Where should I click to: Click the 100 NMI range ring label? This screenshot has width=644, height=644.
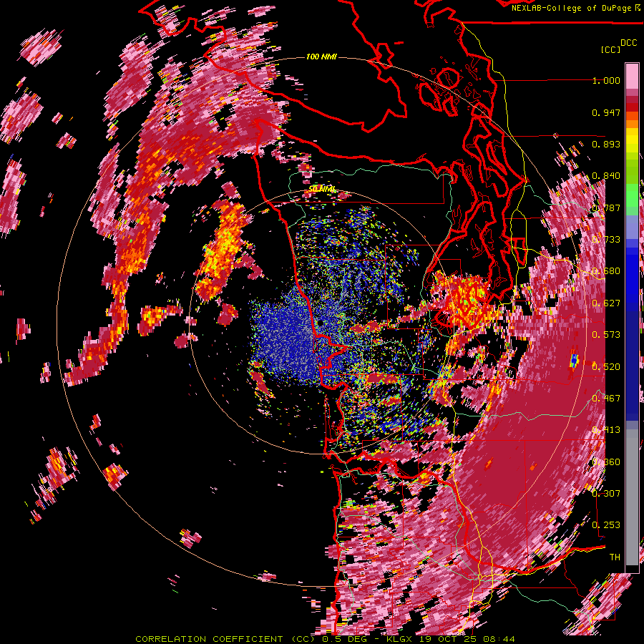(321, 57)
